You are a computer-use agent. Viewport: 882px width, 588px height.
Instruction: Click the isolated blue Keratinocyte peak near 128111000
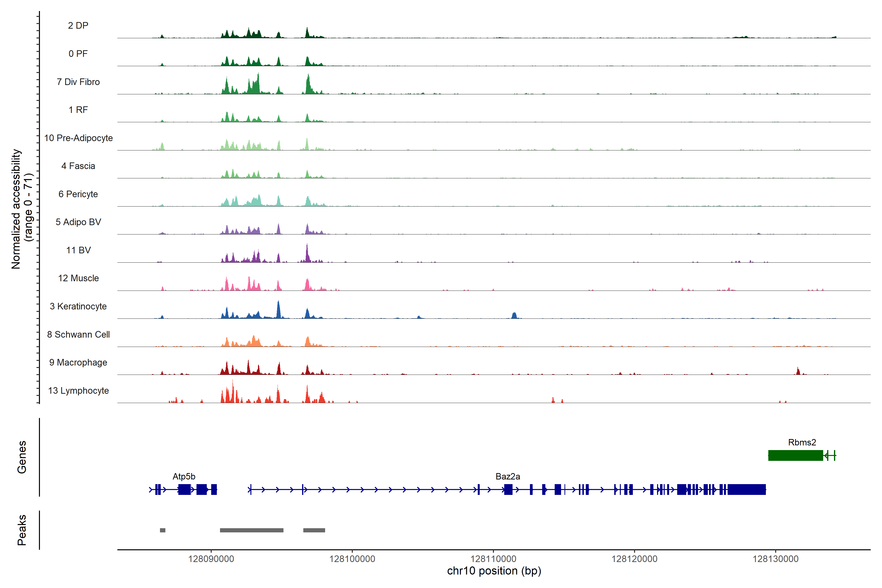click(514, 315)
